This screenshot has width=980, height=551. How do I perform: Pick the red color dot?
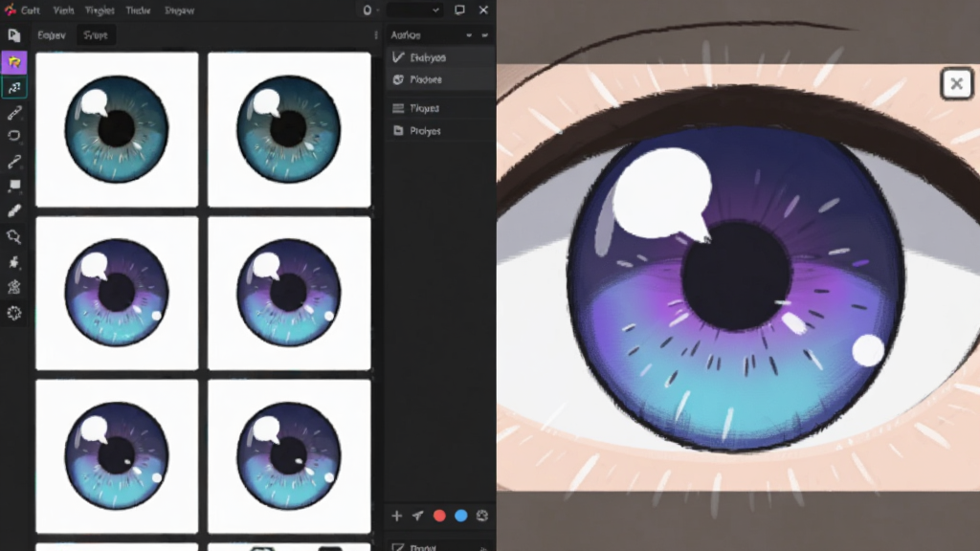coord(439,516)
